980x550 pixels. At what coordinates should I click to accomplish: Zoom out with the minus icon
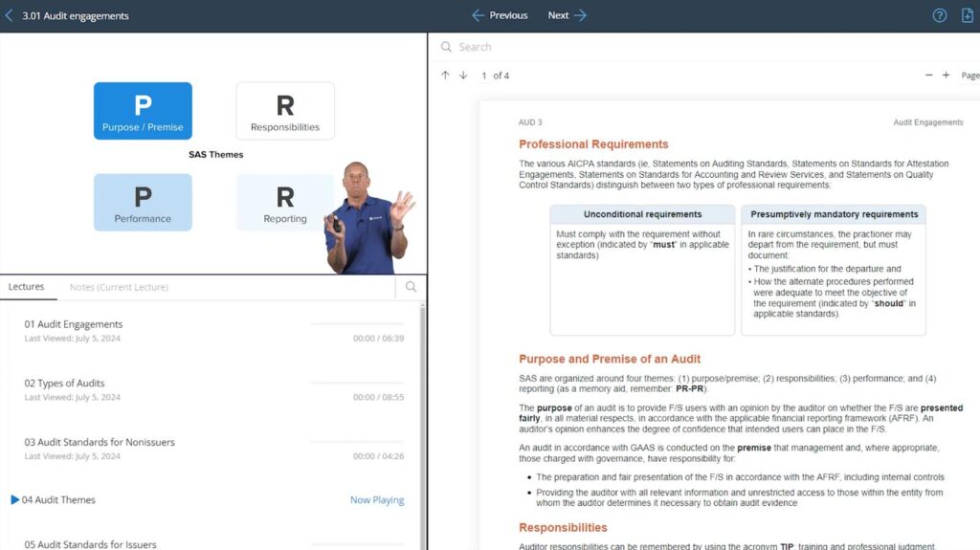(x=928, y=75)
